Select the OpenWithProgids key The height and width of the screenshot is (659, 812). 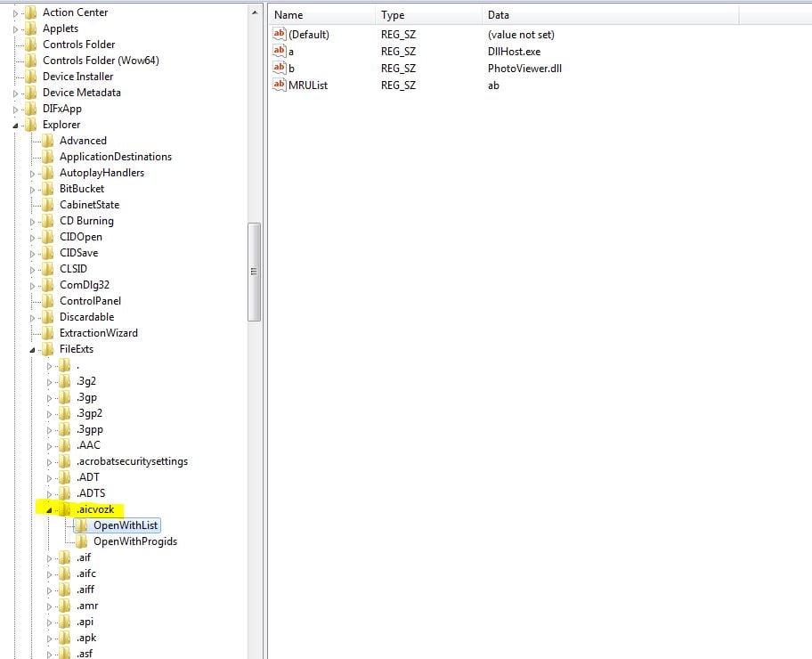coord(135,541)
